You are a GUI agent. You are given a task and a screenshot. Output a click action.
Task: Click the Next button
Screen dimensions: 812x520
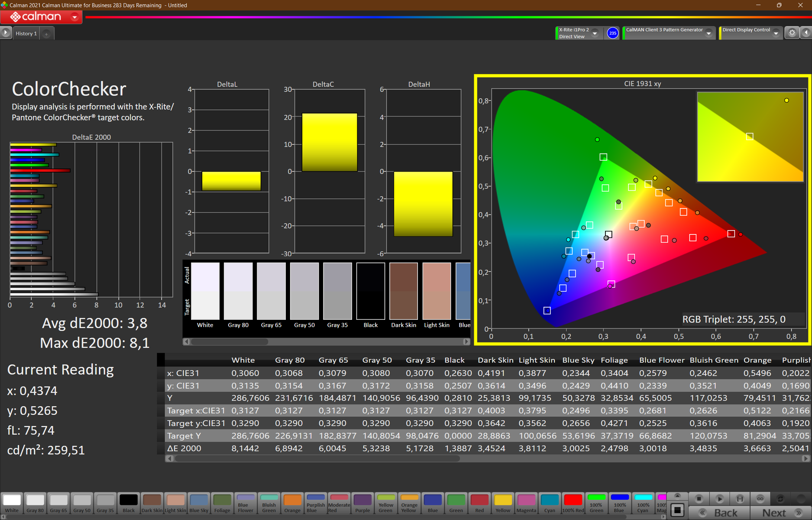780,513
